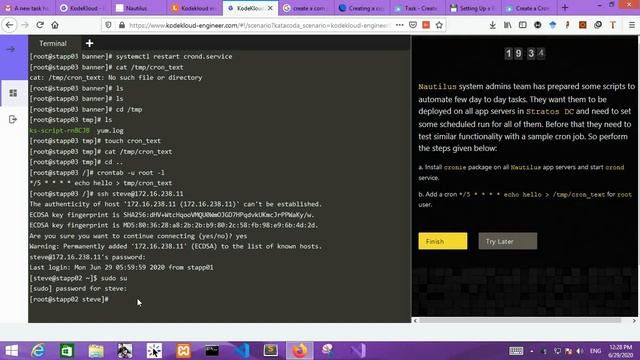Screen dimensions: 640x360
Task: Go to the browser Home page
Action: point(55,25)
